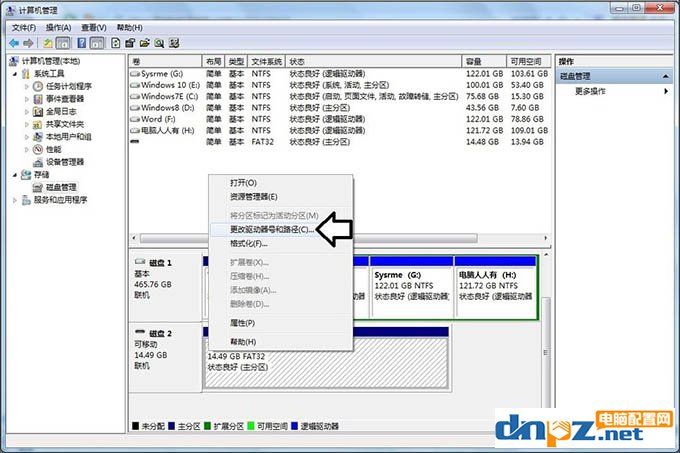Click the Up one level folder icon
The image size is (680, 453).
[48, 43]
